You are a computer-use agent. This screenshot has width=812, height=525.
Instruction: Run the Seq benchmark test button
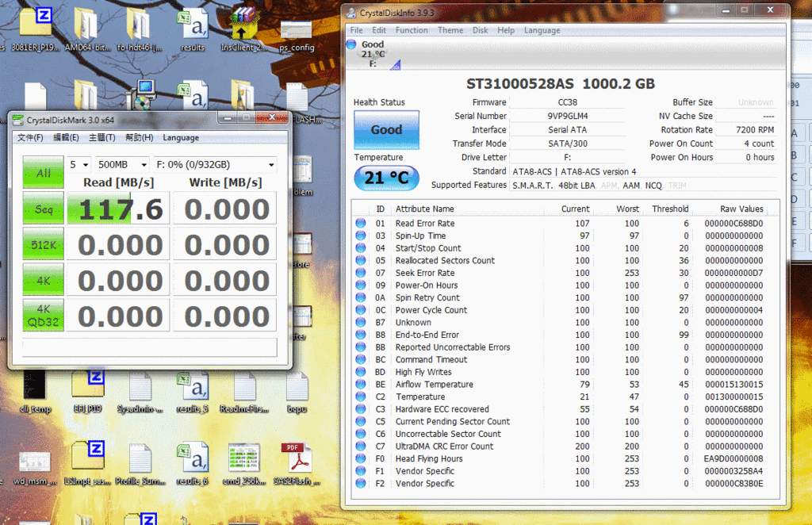point(43,208)
